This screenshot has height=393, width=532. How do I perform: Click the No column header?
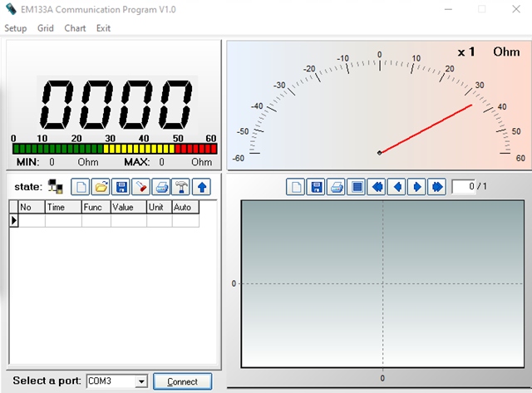(x=32, y=207)
